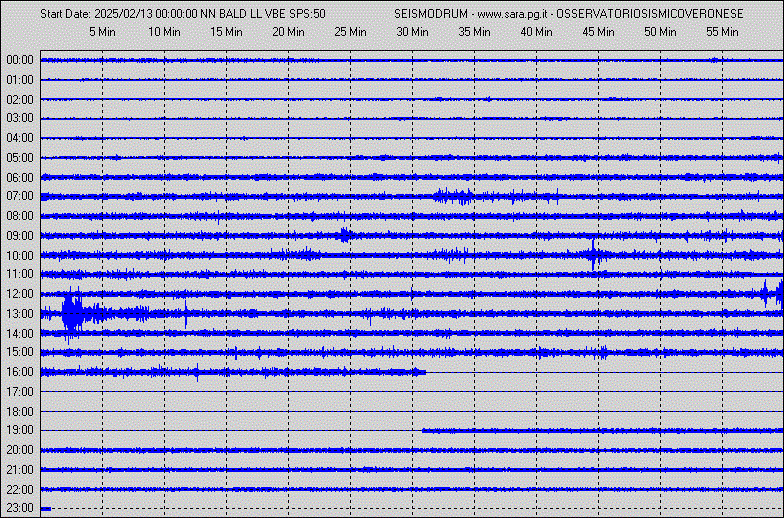Click the 11:00 hour label
784x518 pixels.
click(20, 274)
